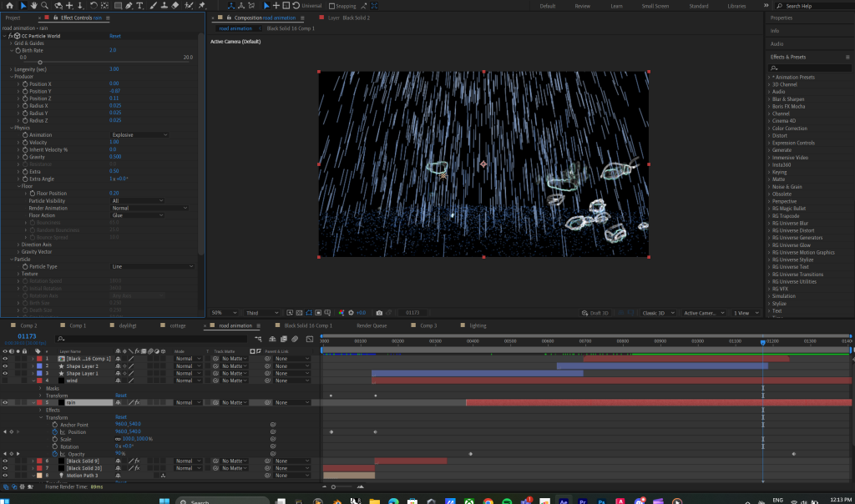Viewport: 855px width, 504px height.
Task: Open the Particle Type dropdown
Action: 152,266
